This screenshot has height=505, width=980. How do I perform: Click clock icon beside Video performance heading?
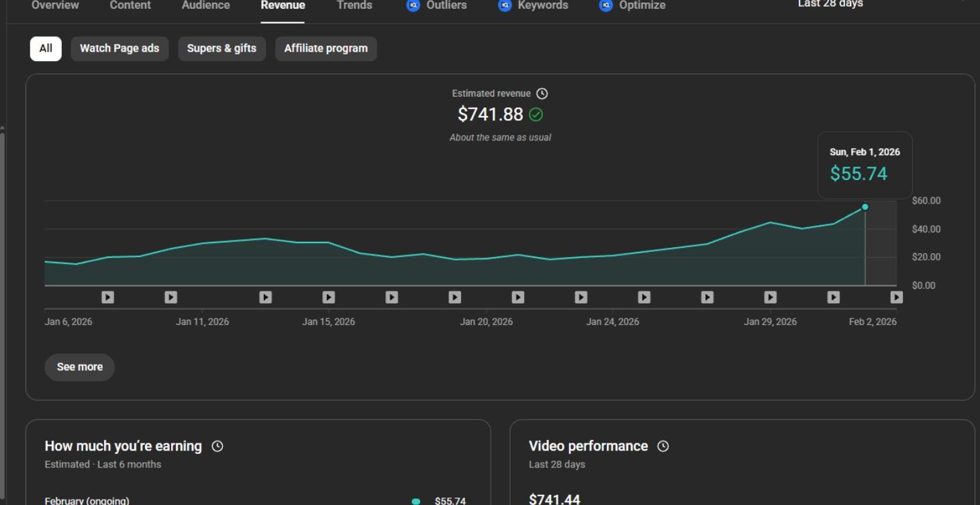pyautogui.click(x=663, y=447)
